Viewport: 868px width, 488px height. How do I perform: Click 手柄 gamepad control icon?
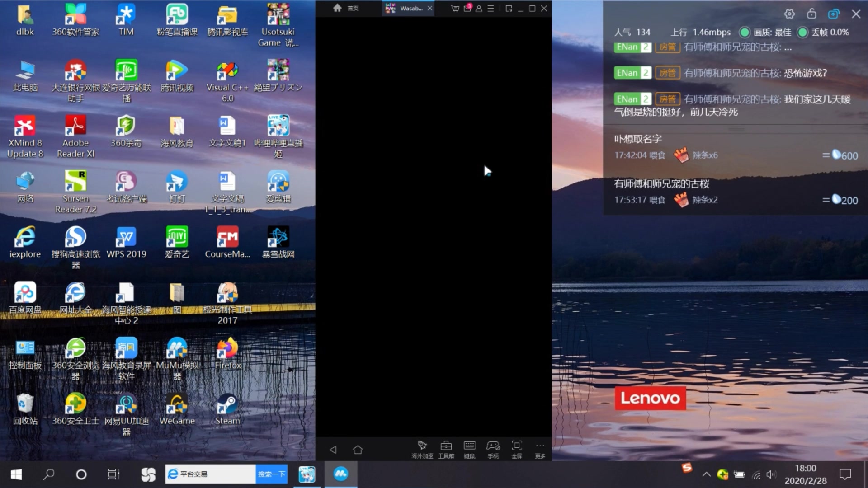(x=492, y=448)
